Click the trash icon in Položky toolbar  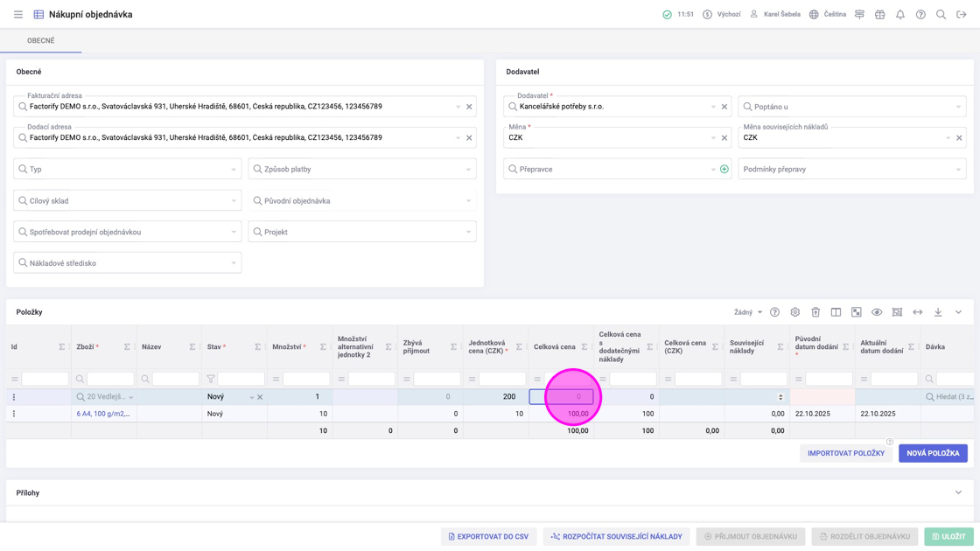[815, 312]
